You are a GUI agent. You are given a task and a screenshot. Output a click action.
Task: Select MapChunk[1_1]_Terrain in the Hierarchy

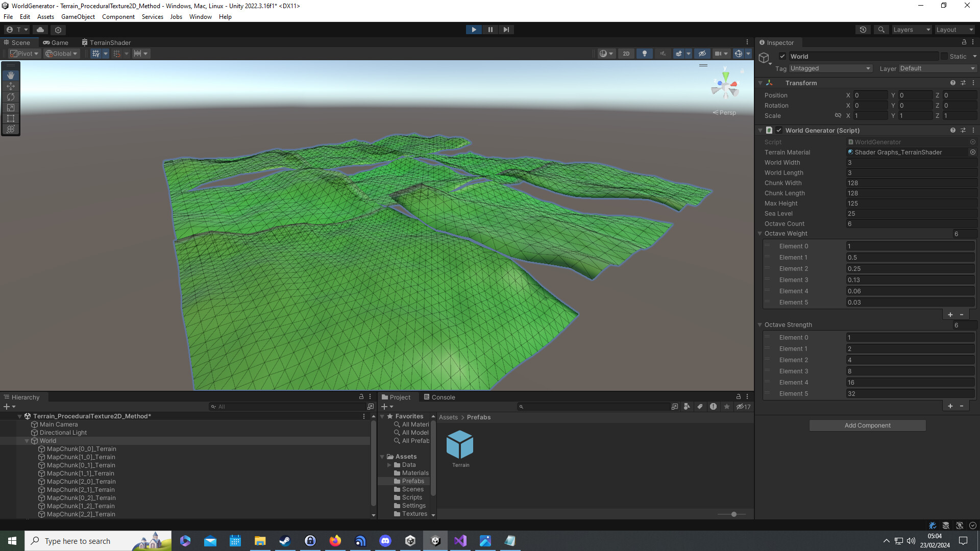(80, 473)
